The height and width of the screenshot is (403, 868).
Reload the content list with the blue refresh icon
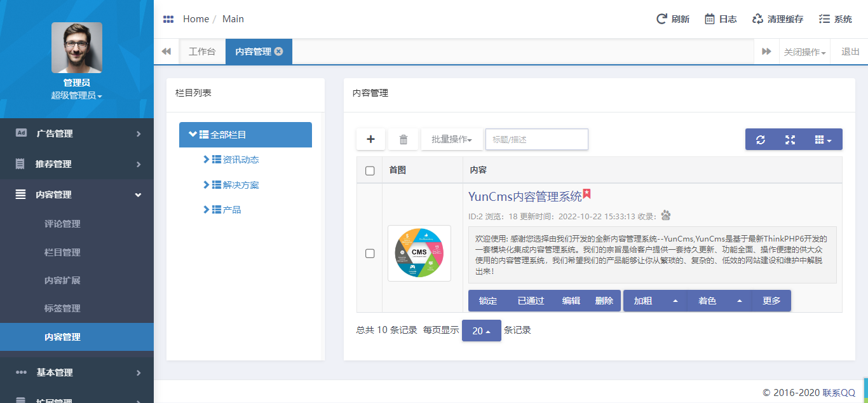coord(761,139)
